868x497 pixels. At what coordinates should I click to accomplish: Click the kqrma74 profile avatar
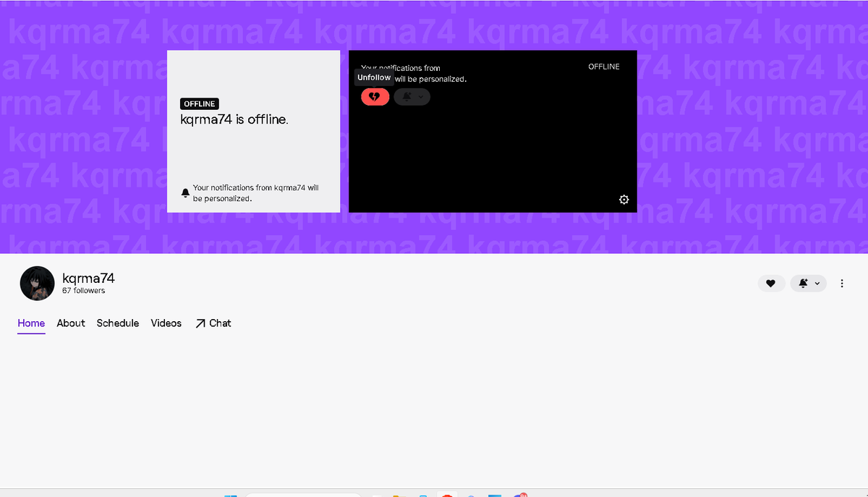click(37, 283)
